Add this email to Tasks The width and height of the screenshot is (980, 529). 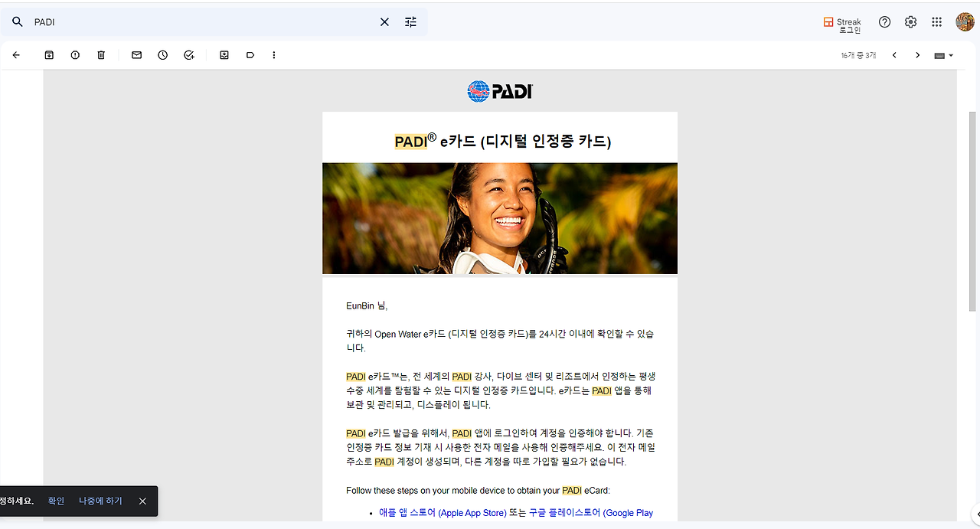click(189, 55)
